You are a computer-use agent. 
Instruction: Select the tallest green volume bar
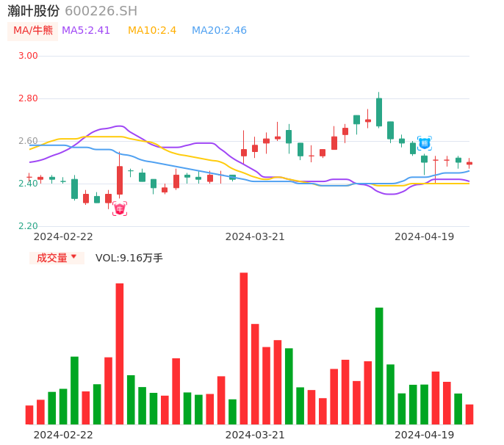(379, 366)
